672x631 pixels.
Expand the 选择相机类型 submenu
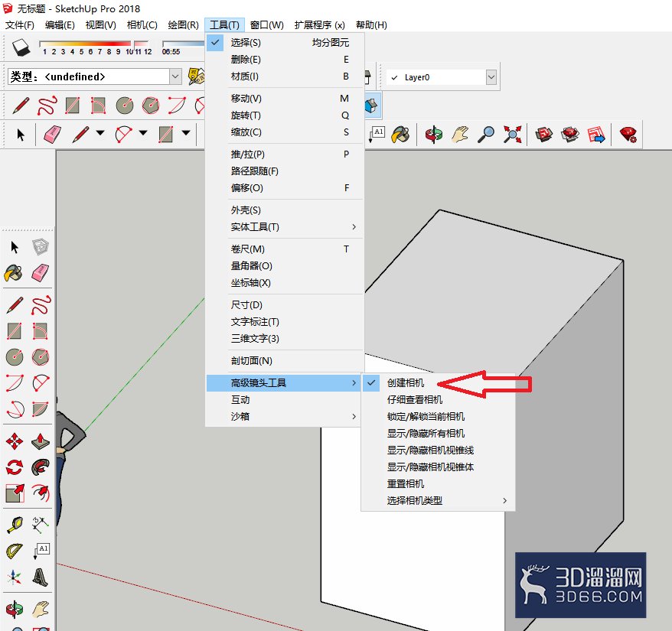[x=438, y=500]
